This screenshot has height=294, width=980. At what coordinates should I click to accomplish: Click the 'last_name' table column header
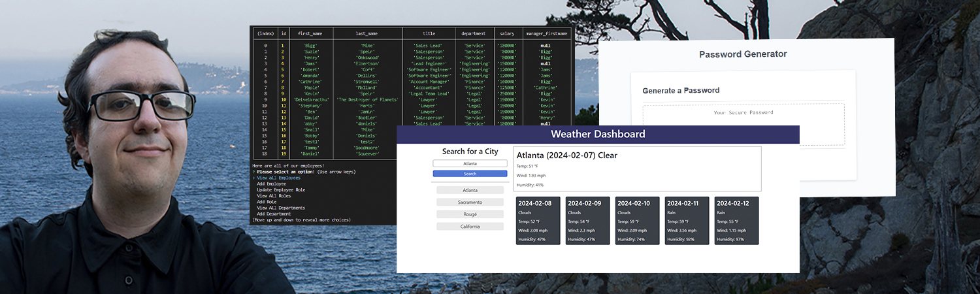367,33
